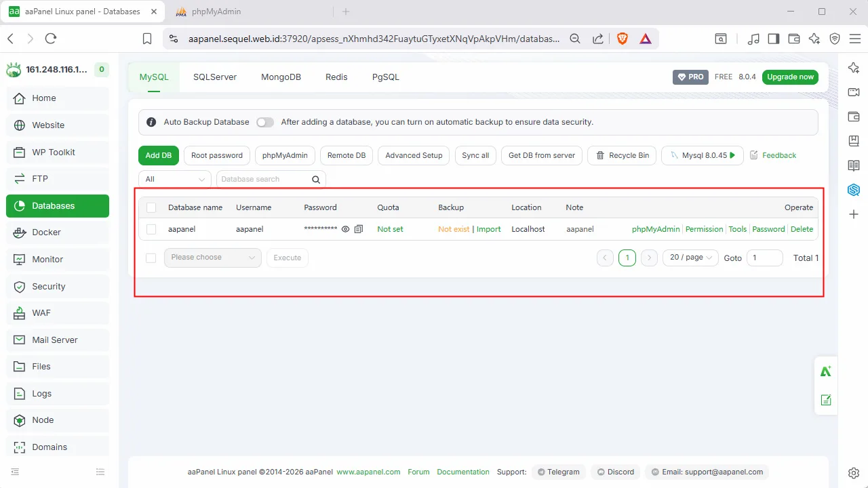
Task: Open the tab search icon in toolbar
Action: [x=721, y=39]
